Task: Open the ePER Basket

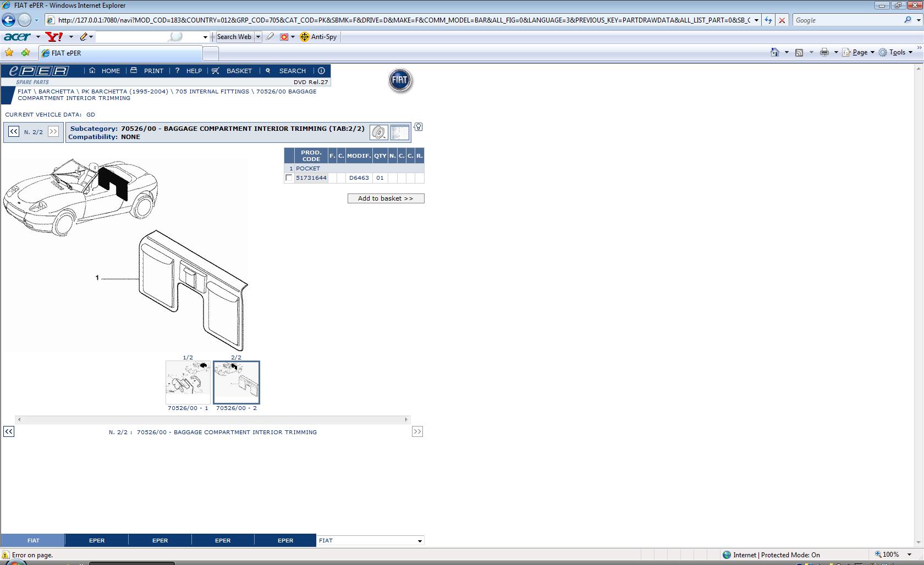Action: (x=232, y=71)
